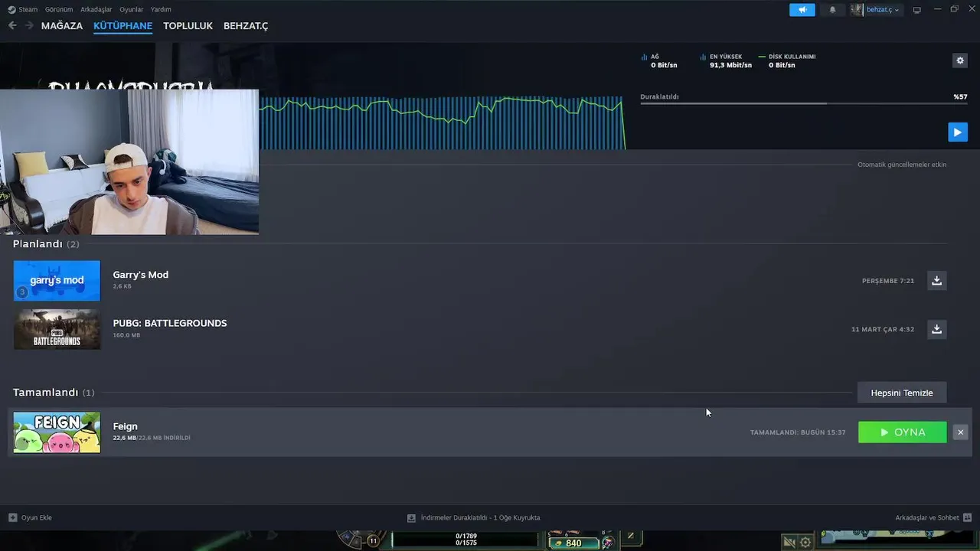Click 11 MART ÇAR 4:32 scheduled time
The height and width of the screenshot is (551, 980).
tap(883, 329)
